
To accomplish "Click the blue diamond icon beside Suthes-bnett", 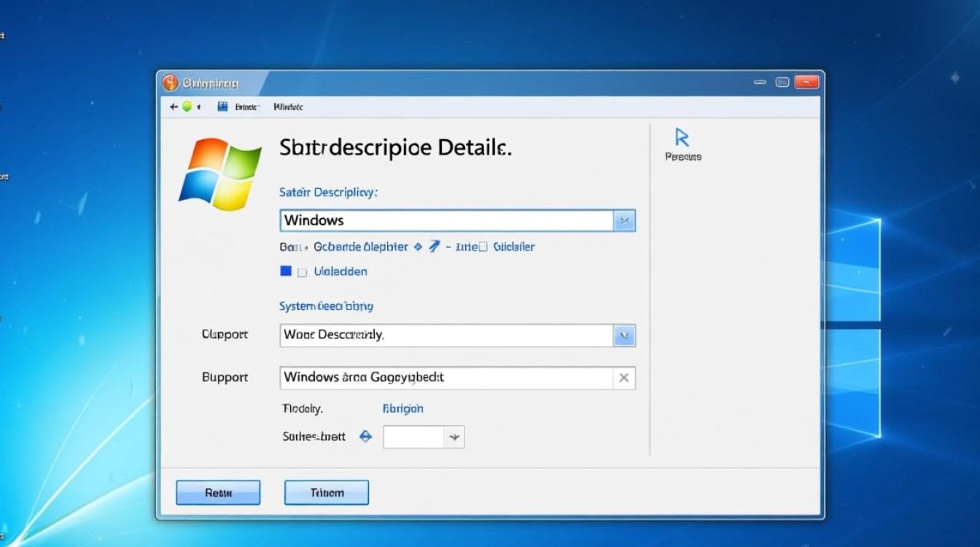I will [366, 437].
